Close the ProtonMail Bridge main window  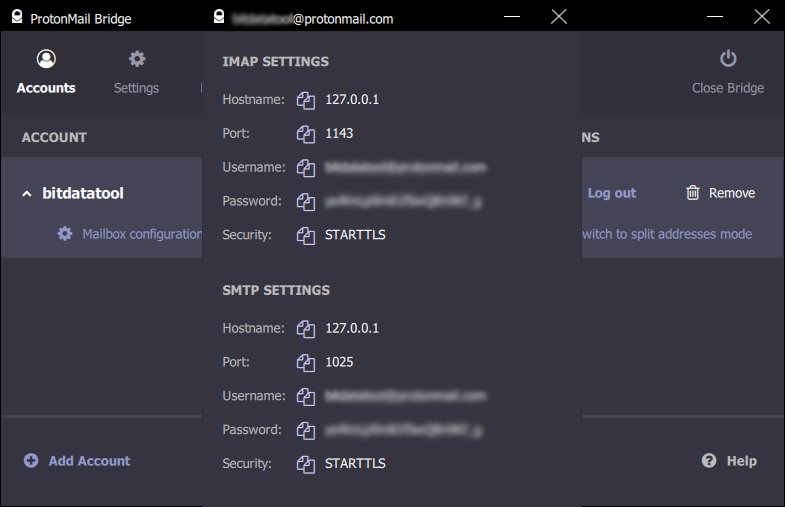[762, 17]
